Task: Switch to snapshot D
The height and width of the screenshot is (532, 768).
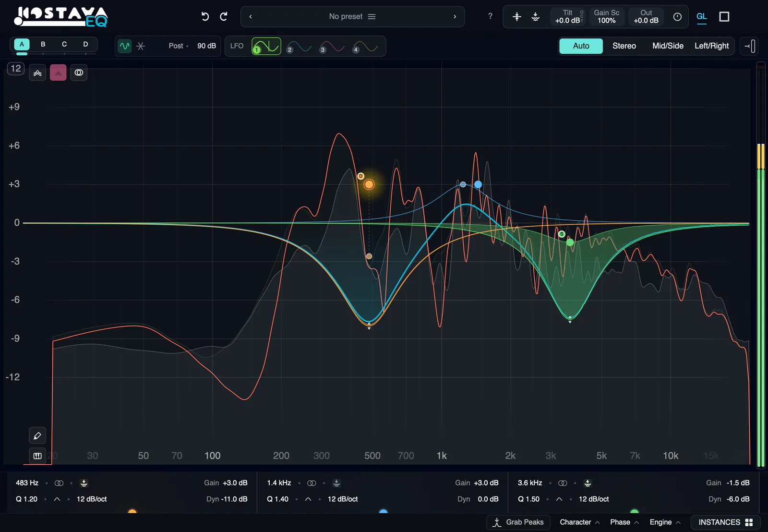Action: coord(85,44)
